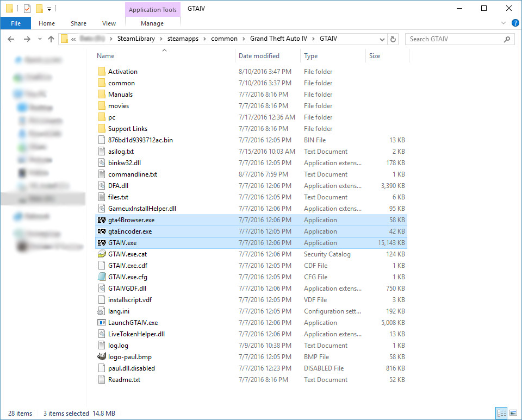Select the GTAIV.exe.cdf file name
This screenshot has height=420, width=522.
pyautogui.click(x=127, y=265)
